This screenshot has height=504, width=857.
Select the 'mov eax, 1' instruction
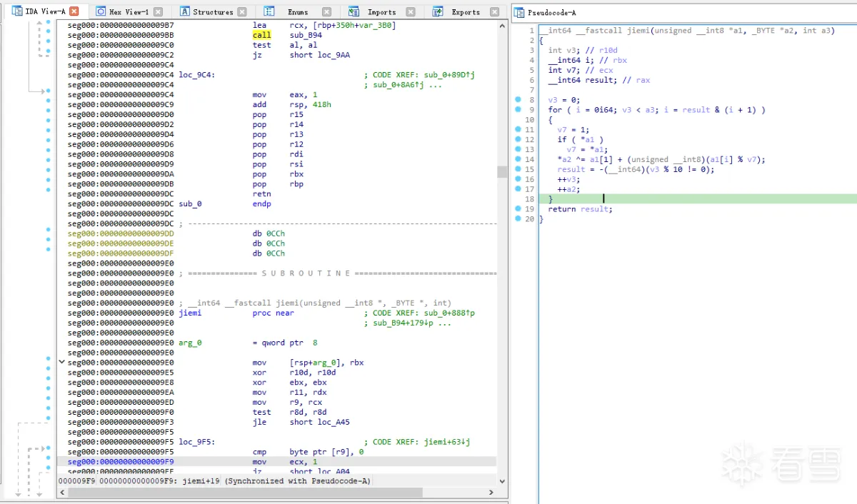(x=285, y=94)
